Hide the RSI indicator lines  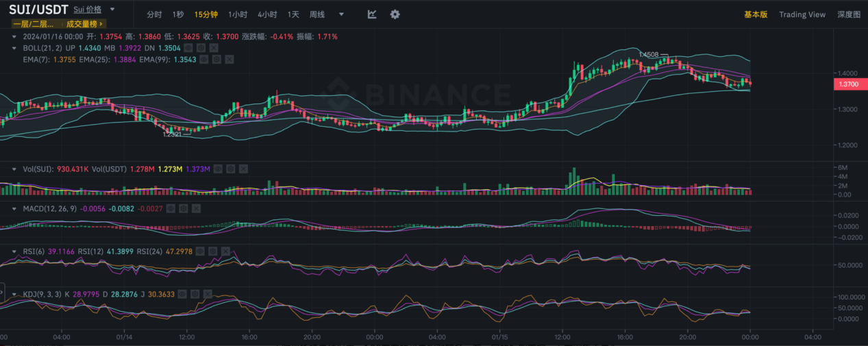click(x=200, y=251)
